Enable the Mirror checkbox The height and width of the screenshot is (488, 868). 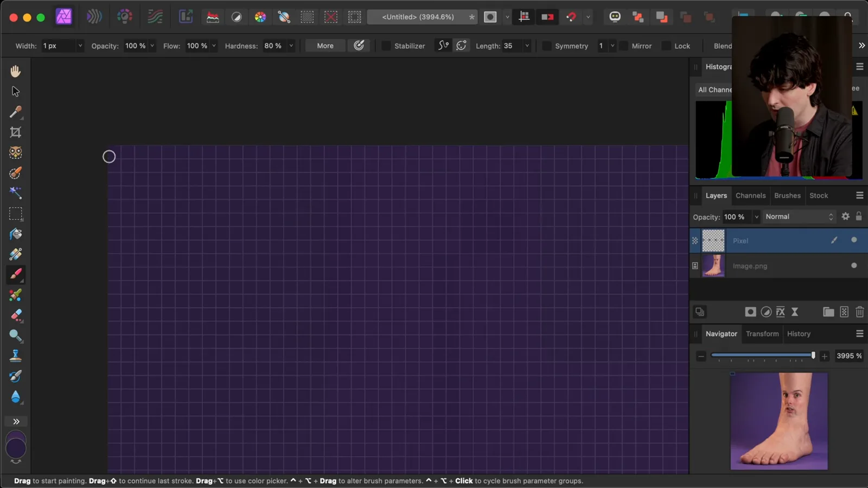coord(624,46)
